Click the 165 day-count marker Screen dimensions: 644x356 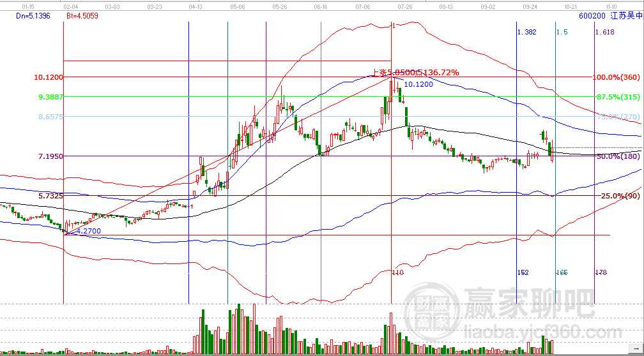tap(562, 272)
